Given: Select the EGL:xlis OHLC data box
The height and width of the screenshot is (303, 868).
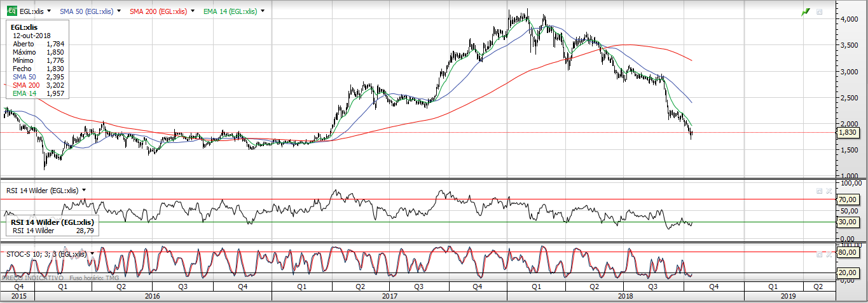Looking at the screenshot, I should coord(38,60).
